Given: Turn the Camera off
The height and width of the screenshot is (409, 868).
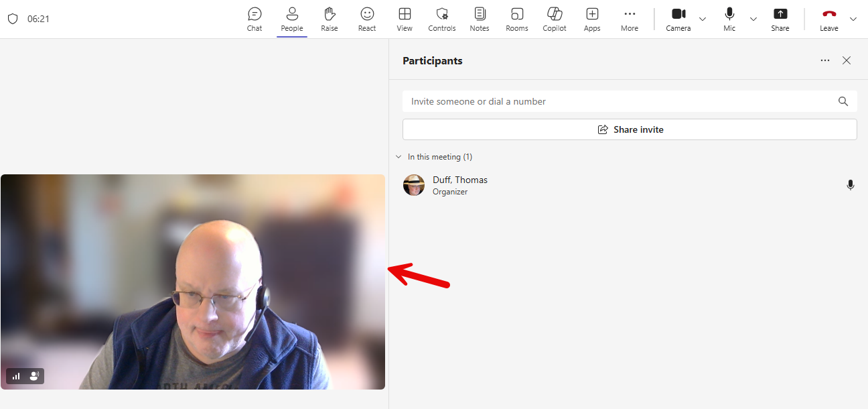Looking at the screenshot, I should (678, 19).
